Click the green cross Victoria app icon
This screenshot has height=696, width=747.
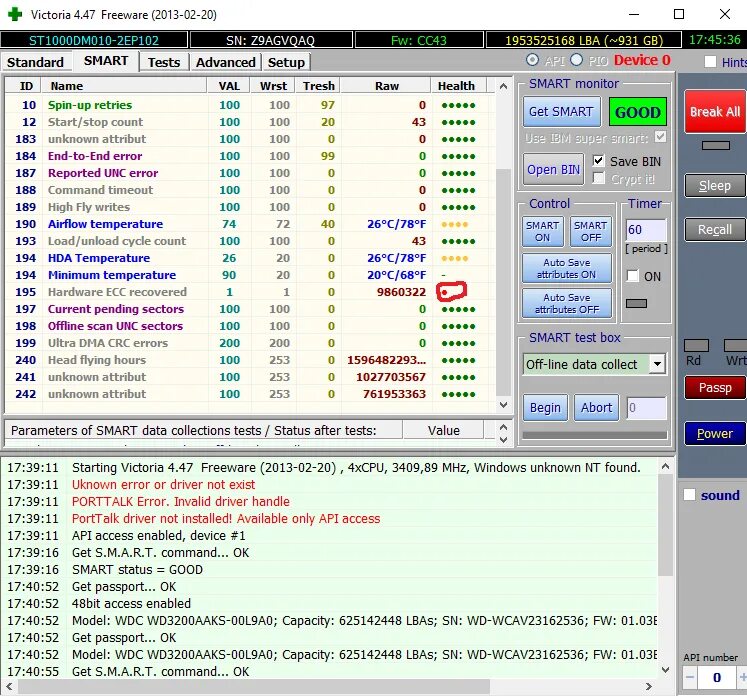point(15,14)
